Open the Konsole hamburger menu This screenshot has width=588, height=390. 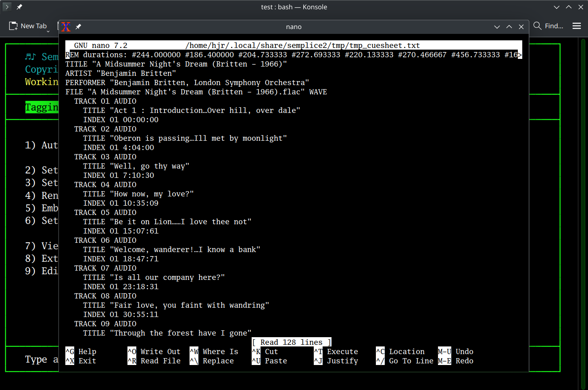tap(577, 26)
